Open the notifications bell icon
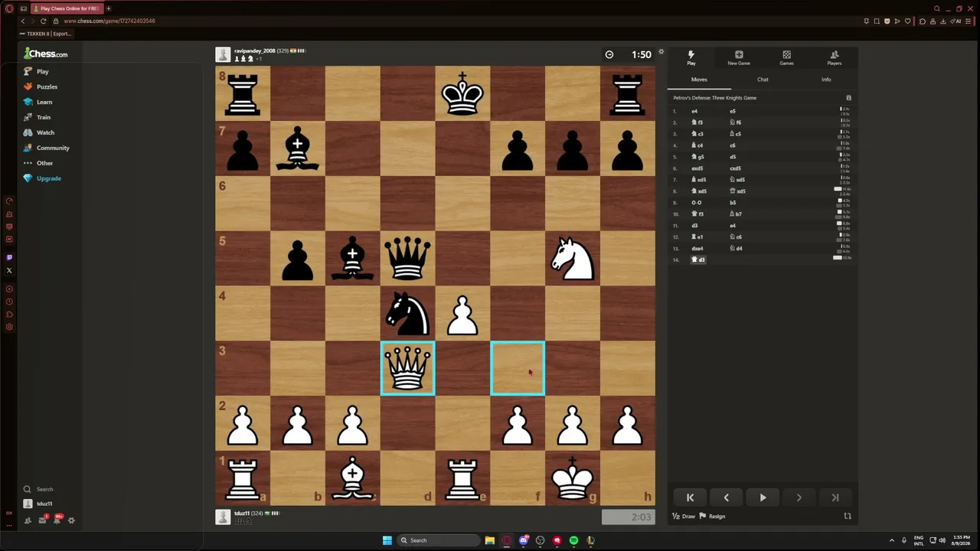This screenshot has width=980, height=551. (x=57, y=520)
